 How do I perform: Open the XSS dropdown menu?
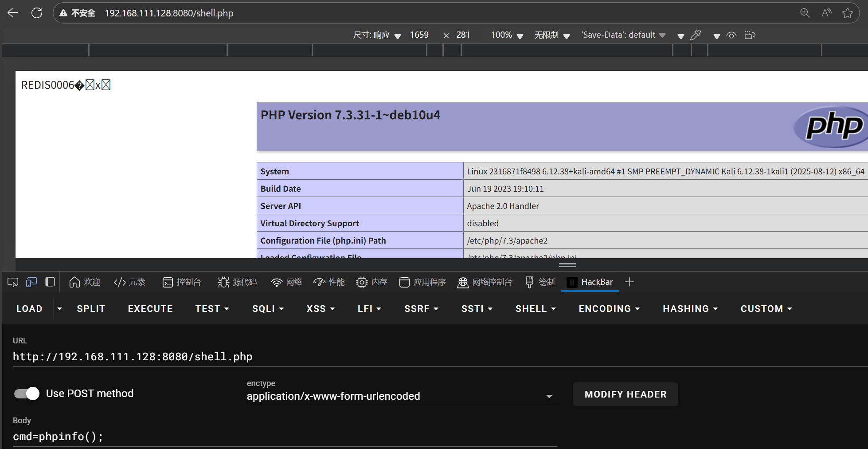321,309
